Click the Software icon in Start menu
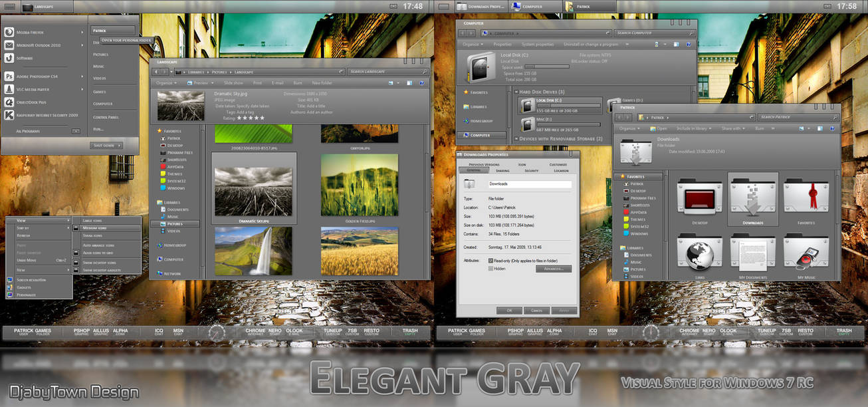 coord(9,58)
